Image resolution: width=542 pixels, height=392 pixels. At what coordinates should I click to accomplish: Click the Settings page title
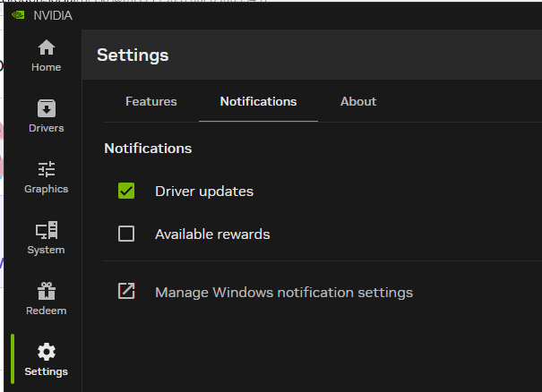[133, 55]
